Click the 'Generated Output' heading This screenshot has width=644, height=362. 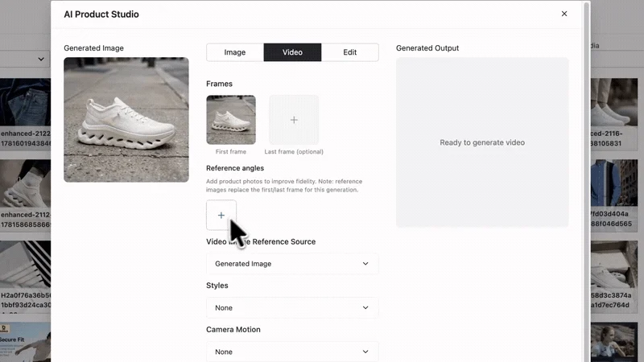[x=427, y=48]
